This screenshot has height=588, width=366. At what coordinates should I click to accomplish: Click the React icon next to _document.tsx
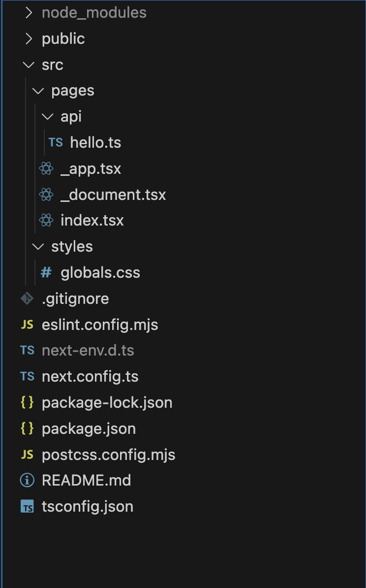point(46,194)
